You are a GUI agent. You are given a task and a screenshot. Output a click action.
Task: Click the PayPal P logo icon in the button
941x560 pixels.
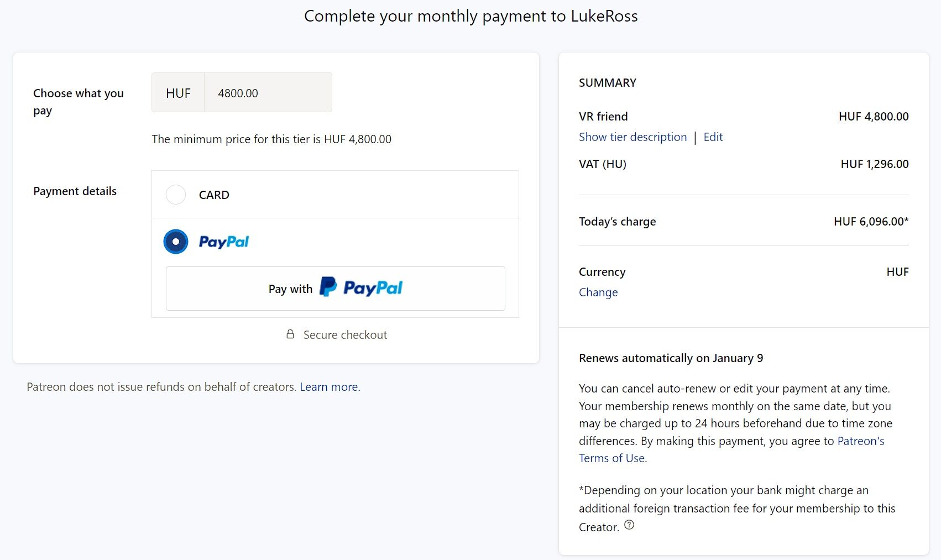[328, 287]
